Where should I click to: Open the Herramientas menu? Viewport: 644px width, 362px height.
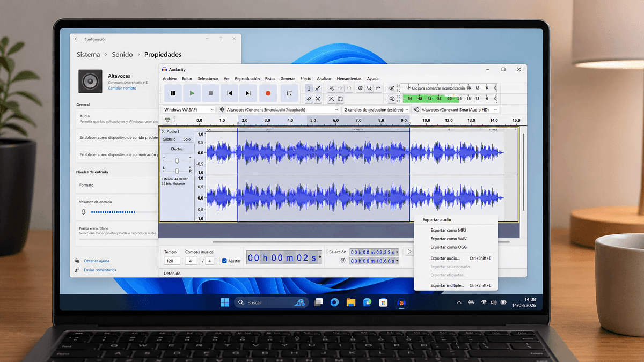pyautogui.click(x=349, y=78)
